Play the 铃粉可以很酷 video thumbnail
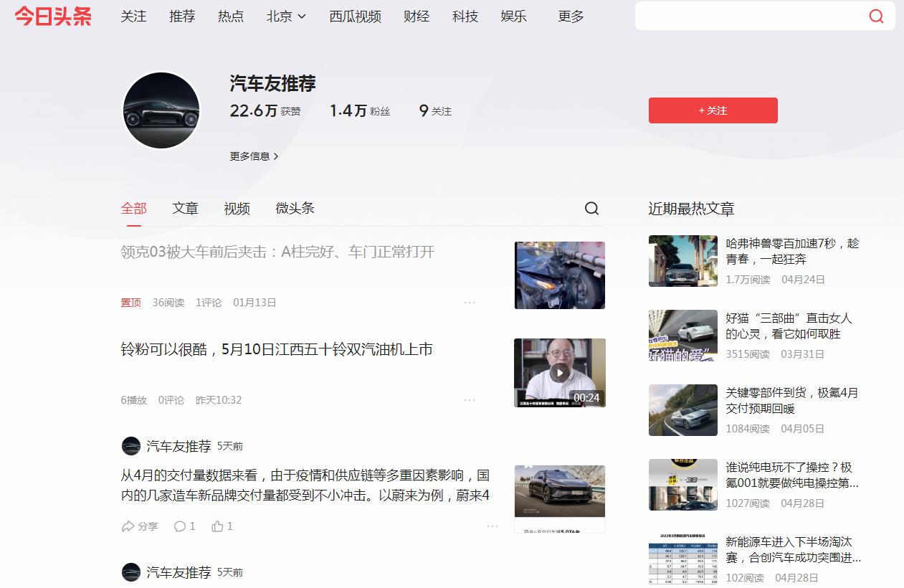Viewport: 904px width, 588px height. 560,373
